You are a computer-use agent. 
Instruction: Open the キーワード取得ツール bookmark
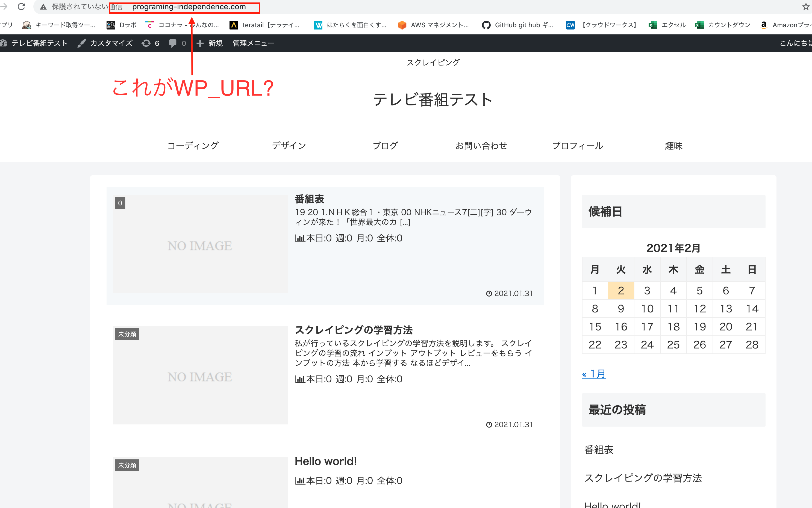59,25
